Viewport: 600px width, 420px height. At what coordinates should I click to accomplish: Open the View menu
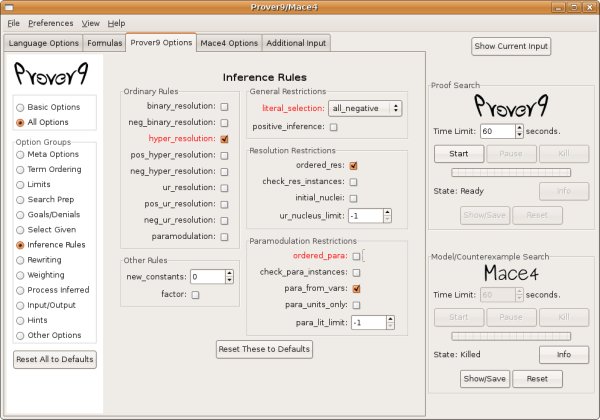90,23
